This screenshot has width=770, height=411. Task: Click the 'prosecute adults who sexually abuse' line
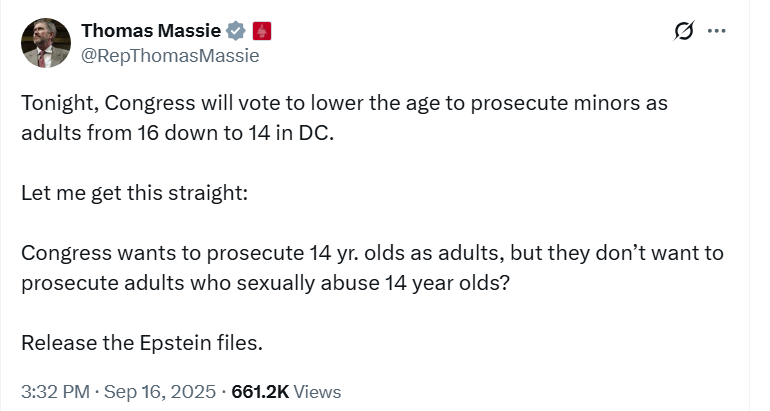point(265,283)
